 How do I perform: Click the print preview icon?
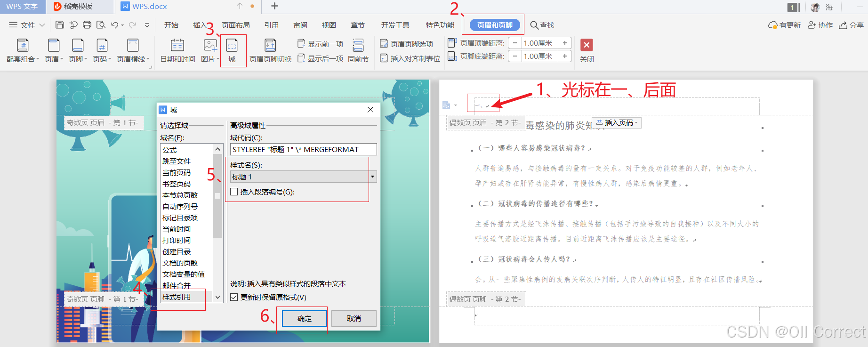point(101,25)
